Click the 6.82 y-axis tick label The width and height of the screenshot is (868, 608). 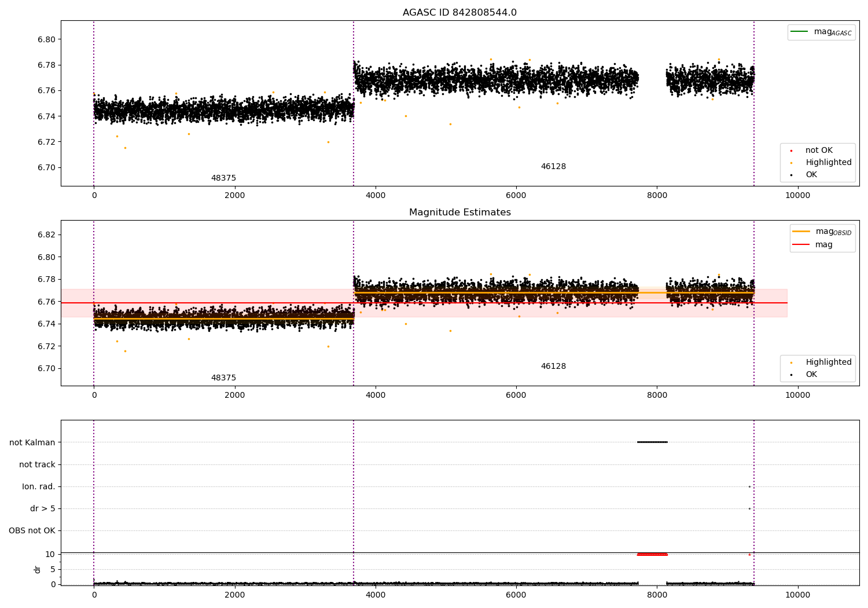(46, 235)
